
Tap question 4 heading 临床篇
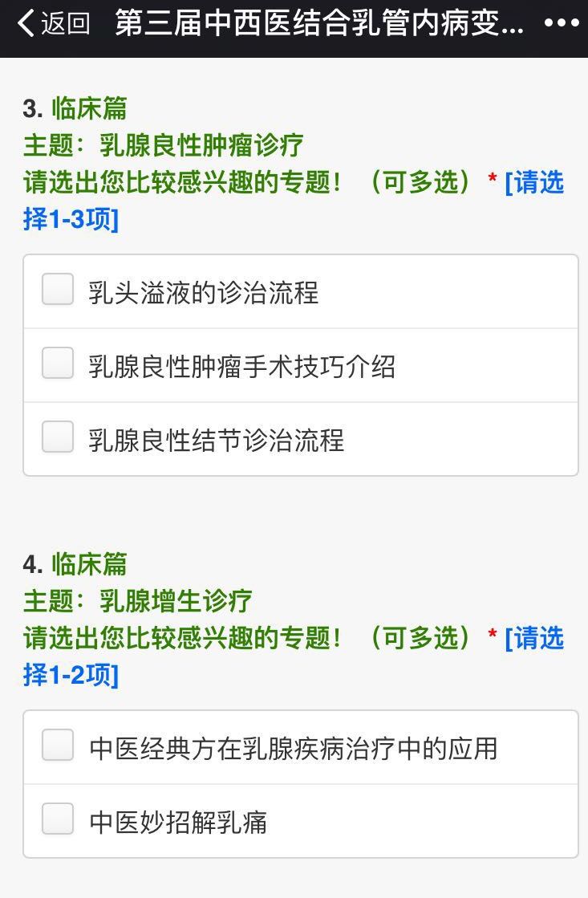pos(89,565)
